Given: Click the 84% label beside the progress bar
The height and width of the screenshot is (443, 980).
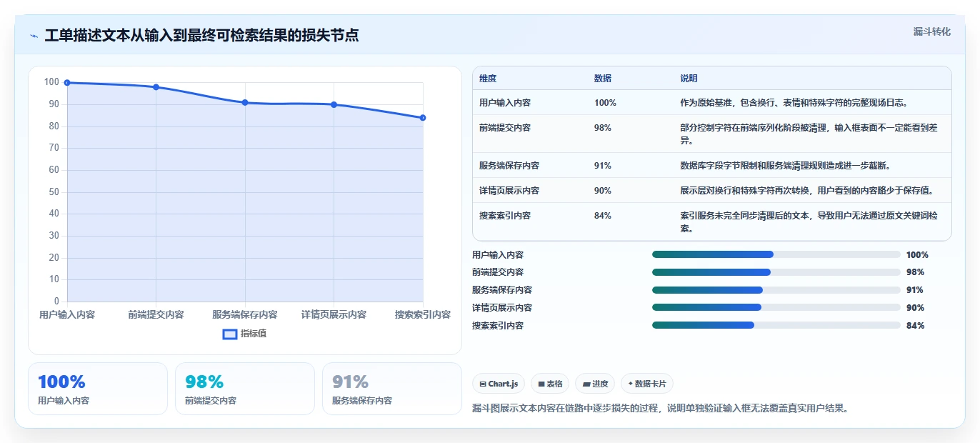Looking at the screenshot, I should (915, 325).
